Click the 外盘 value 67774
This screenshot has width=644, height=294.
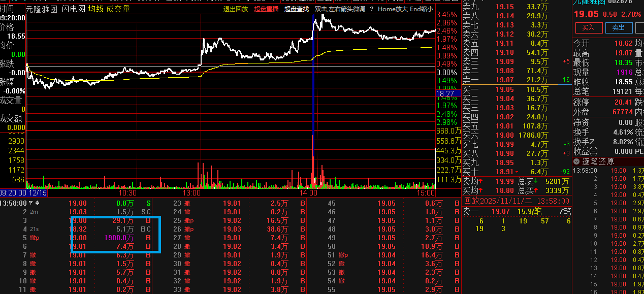[x=623, y=112]
